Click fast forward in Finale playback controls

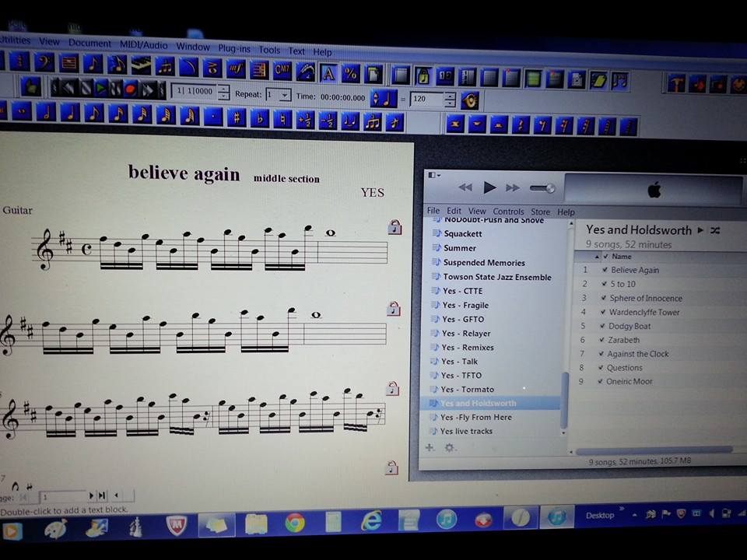tap(147, 89)
